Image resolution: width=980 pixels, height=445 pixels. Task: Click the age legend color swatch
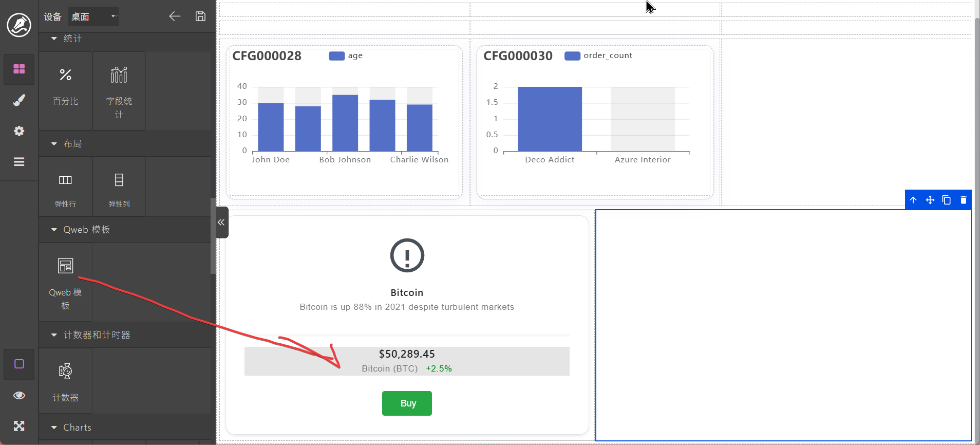336,56
